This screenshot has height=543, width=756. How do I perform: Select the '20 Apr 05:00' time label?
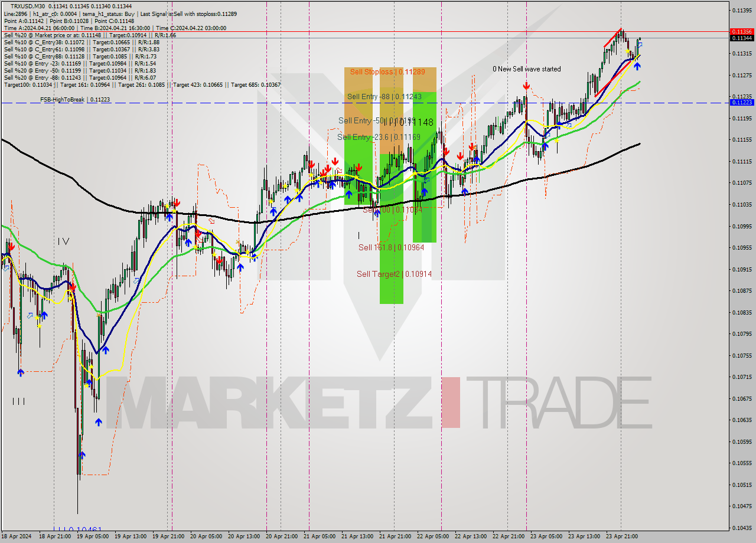coord(206,537)
